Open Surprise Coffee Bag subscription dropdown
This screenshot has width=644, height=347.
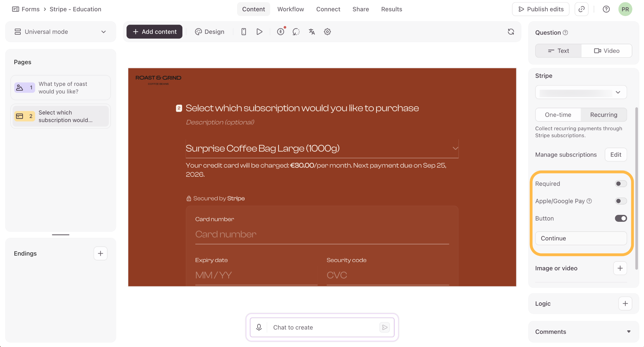point(322,148)
